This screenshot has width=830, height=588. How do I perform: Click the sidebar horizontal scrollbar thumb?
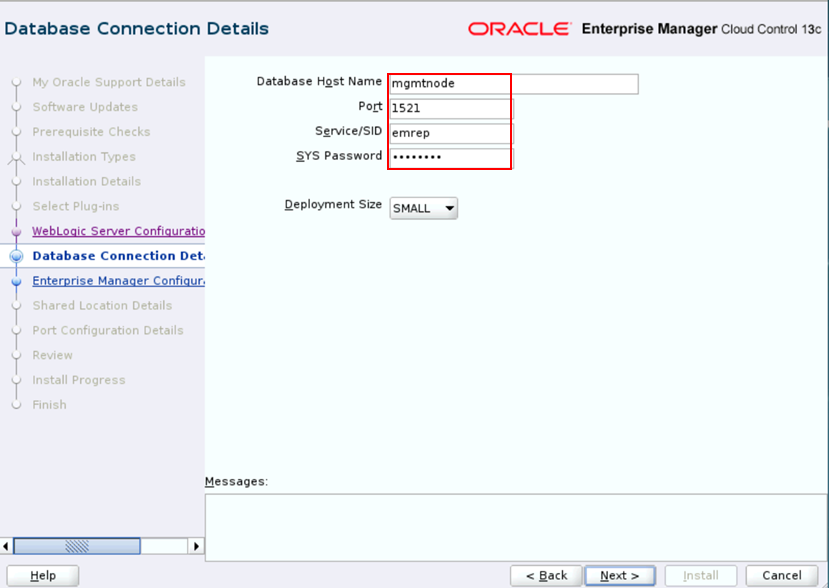pyautogui.click(x=77, y=546)
